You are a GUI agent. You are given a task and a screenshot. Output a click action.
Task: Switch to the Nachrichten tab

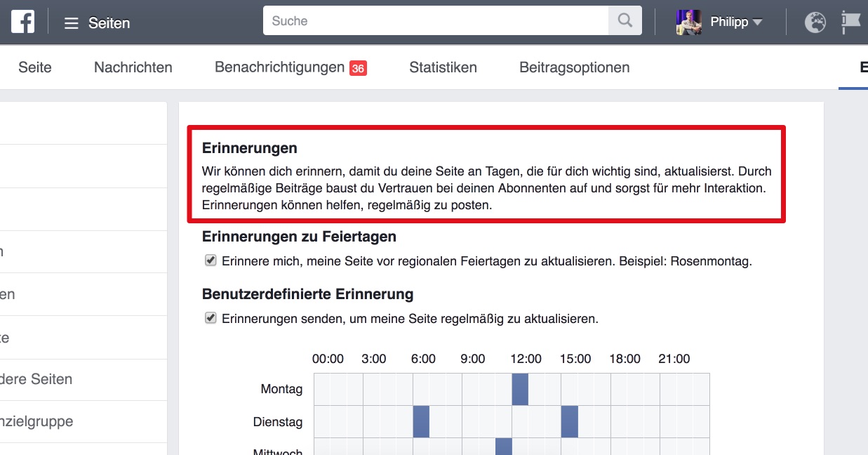click(133, 67)
